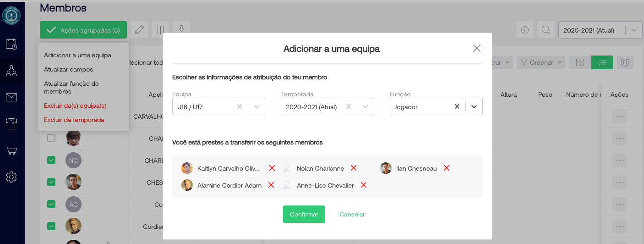
Task: Click the magnifier search icon
Action: (x=546, y=30)
